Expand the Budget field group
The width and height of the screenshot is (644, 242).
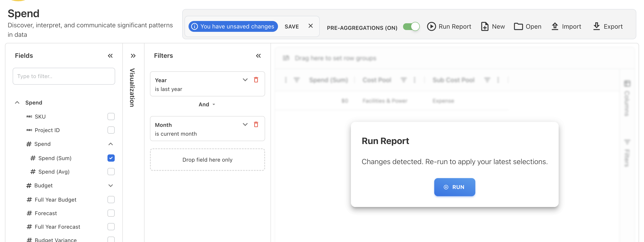110,186
